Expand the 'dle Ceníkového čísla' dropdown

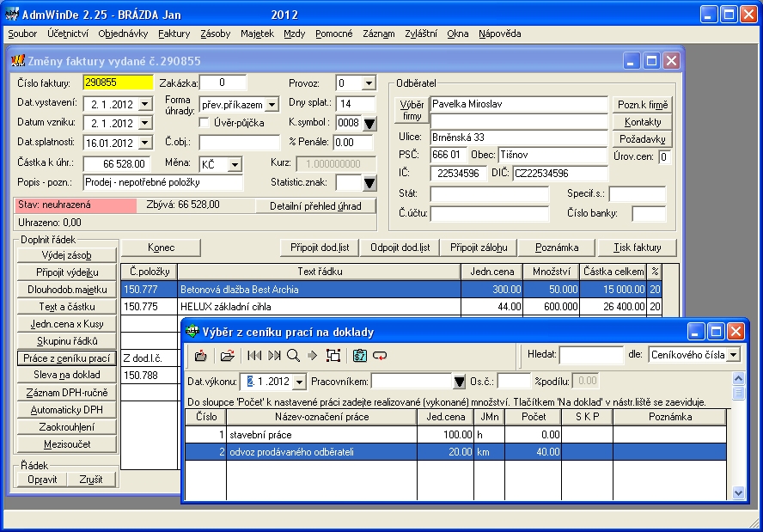[735, 355]
